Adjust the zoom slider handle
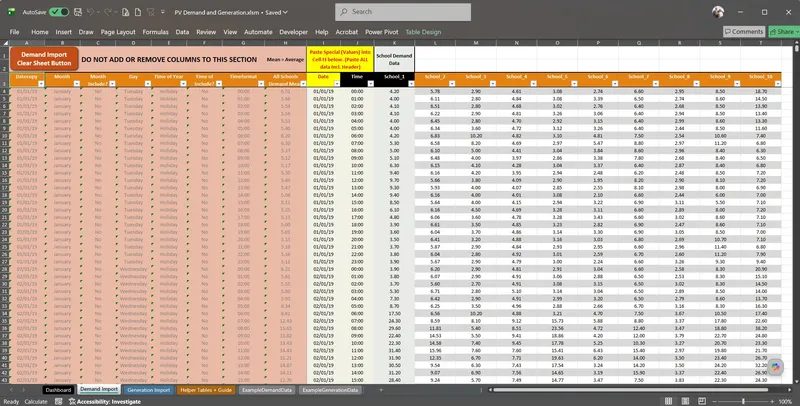Image resolution: width=800 pixels, height=406 pixels. coord(743,401)
